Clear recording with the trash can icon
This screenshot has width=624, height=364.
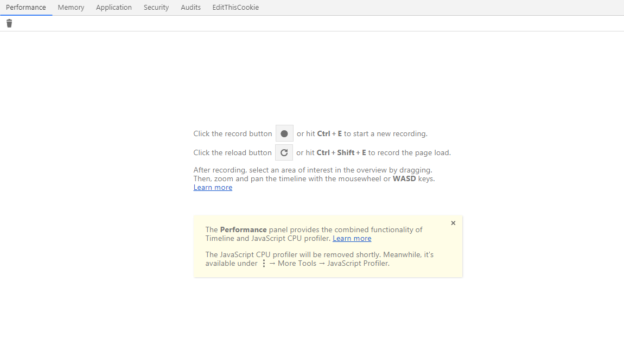pyautogui.click(x=9, y=23)
